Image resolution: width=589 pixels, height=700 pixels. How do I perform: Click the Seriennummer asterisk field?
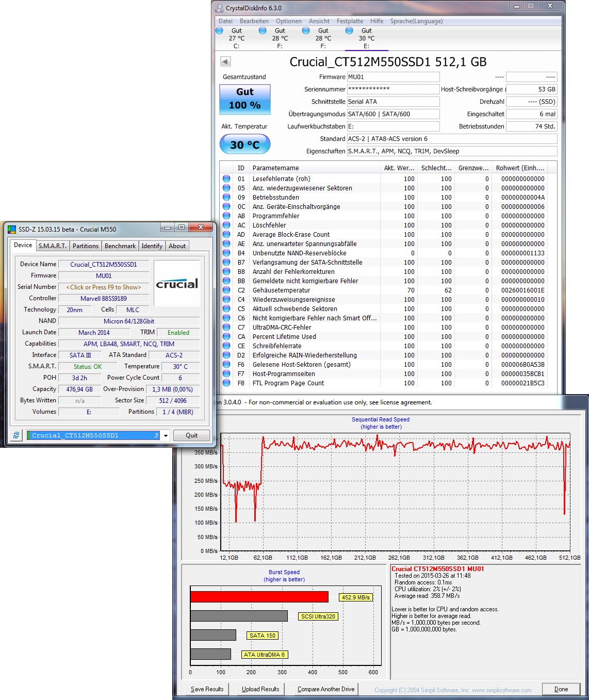click(x=393, y=89)
